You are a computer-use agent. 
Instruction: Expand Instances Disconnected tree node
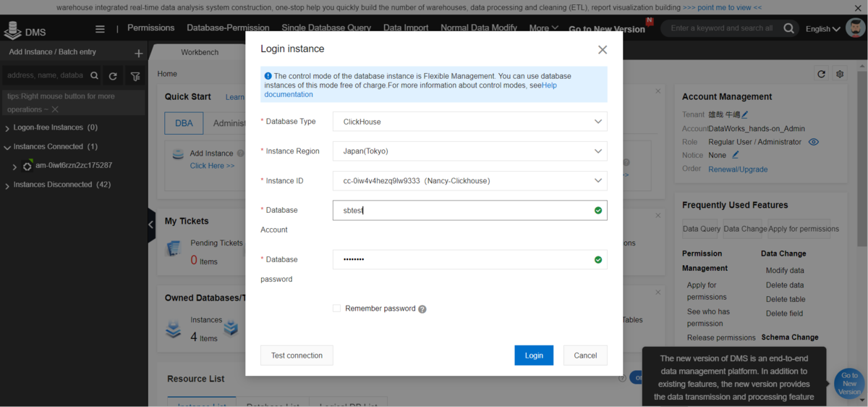point(7,185)
